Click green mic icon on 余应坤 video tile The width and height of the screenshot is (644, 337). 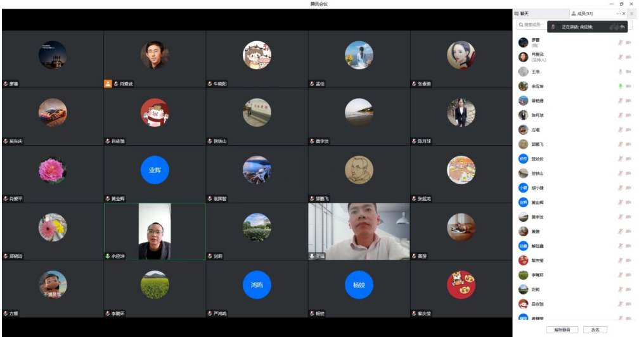tap(108, 257)
